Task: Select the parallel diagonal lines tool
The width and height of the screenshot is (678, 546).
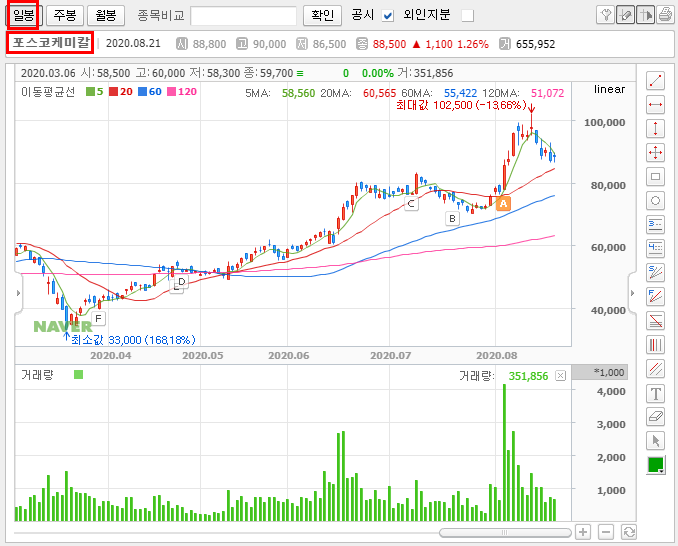Action: [656, 369]
